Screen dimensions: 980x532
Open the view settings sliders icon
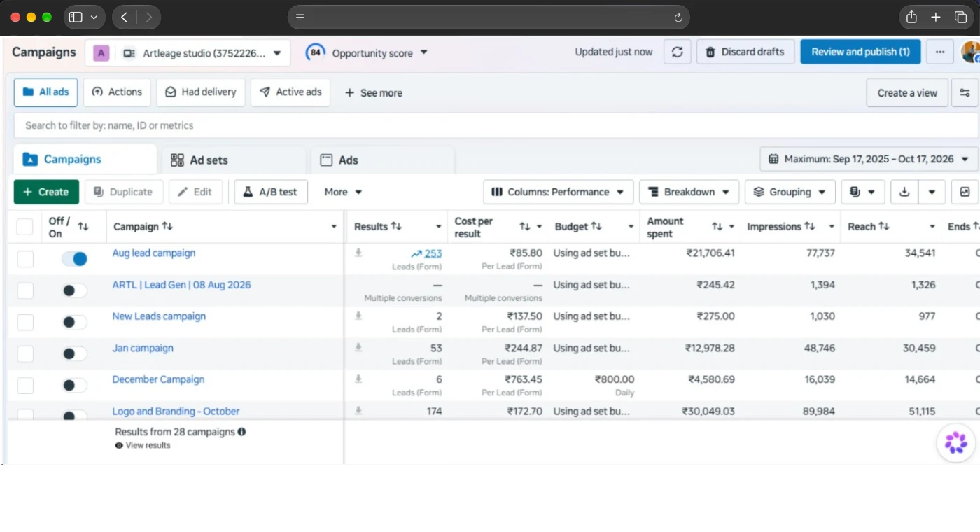pyautogui.click(x=965, y=92)
